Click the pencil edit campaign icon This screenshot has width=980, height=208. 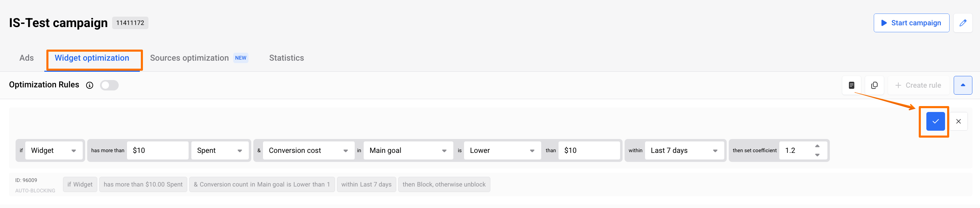[x=962, y=23]
